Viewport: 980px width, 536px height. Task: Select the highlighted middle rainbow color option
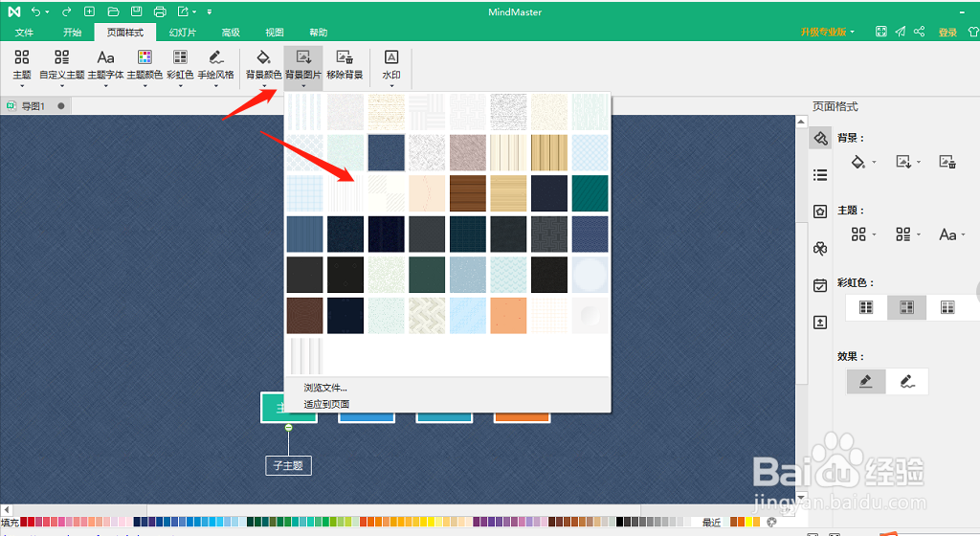tap(906, 306)
